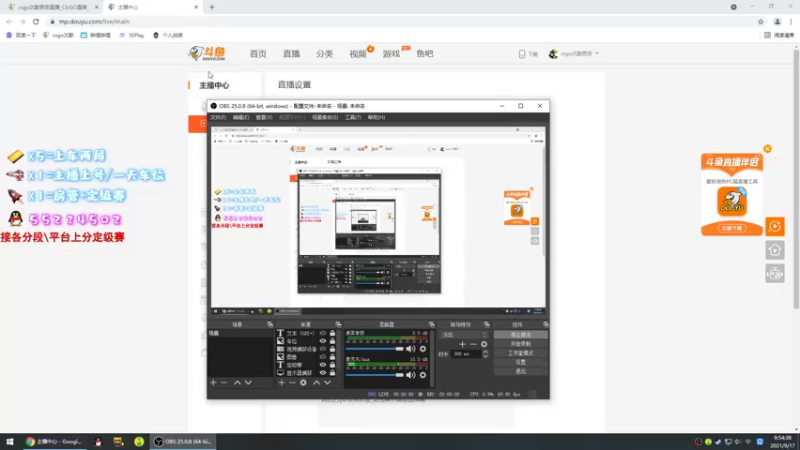800x450 pixels.
Task: Open the Windows Start menu
Action: coord(10,442)
